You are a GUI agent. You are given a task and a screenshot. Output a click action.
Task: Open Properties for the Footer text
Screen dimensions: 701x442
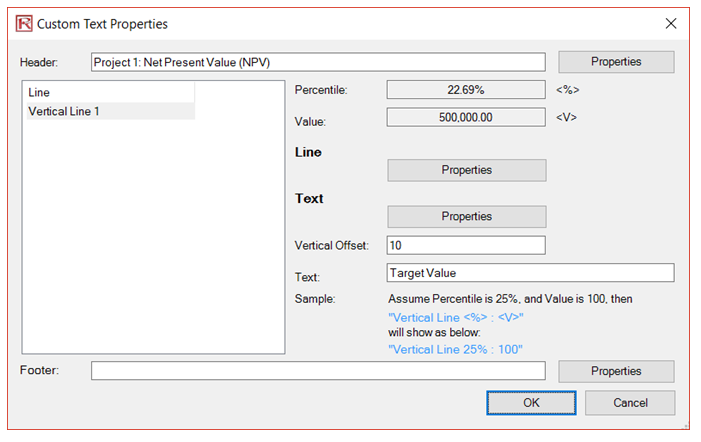click(616, 371)
